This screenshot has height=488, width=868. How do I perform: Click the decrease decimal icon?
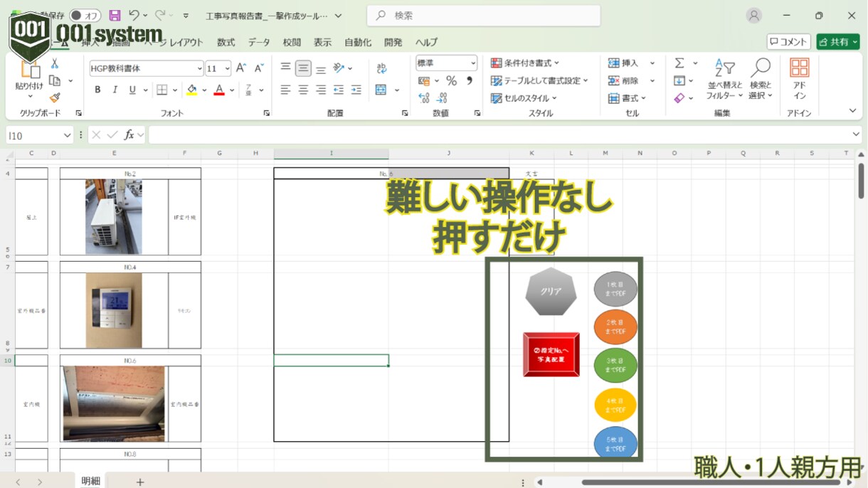coord(442,98)
